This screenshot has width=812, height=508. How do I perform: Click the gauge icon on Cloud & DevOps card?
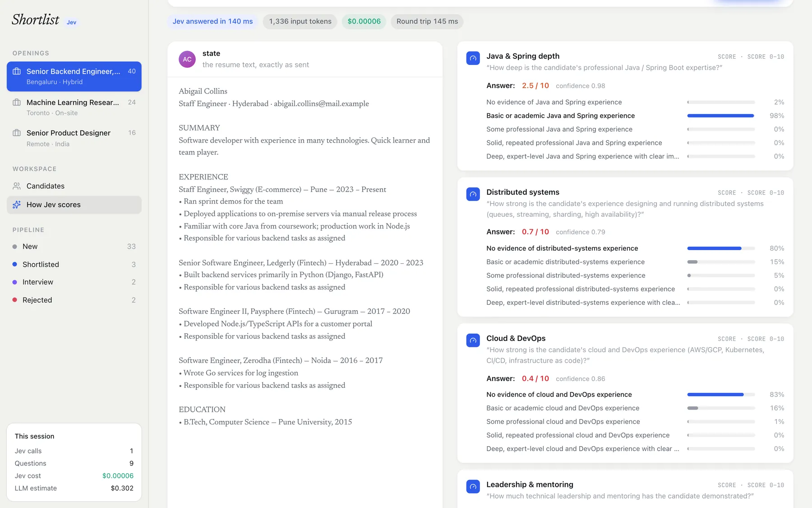[473, 340]
